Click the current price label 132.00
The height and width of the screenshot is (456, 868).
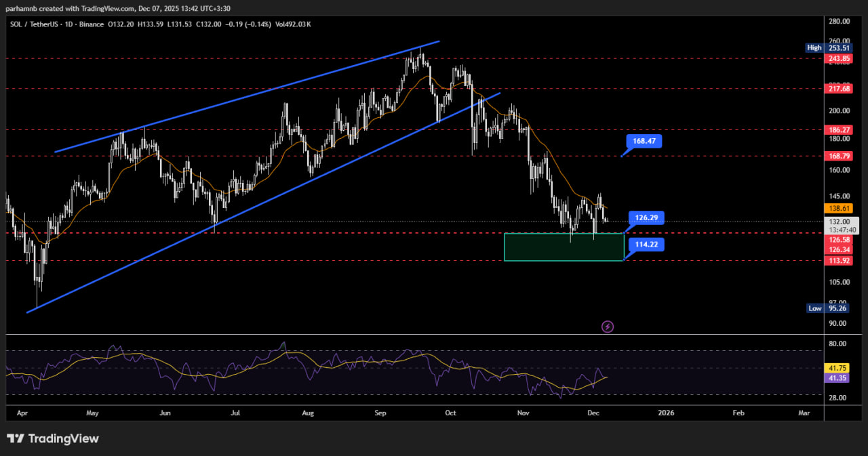point(840,222)
